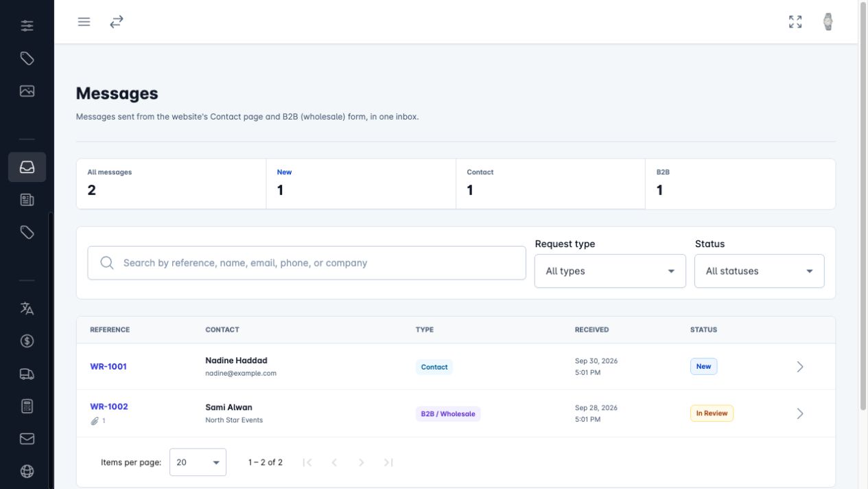This screenshot has height=489, width=868.
Task: Open the calculator icon in sidebar
Action: click(x=27, y=406)
